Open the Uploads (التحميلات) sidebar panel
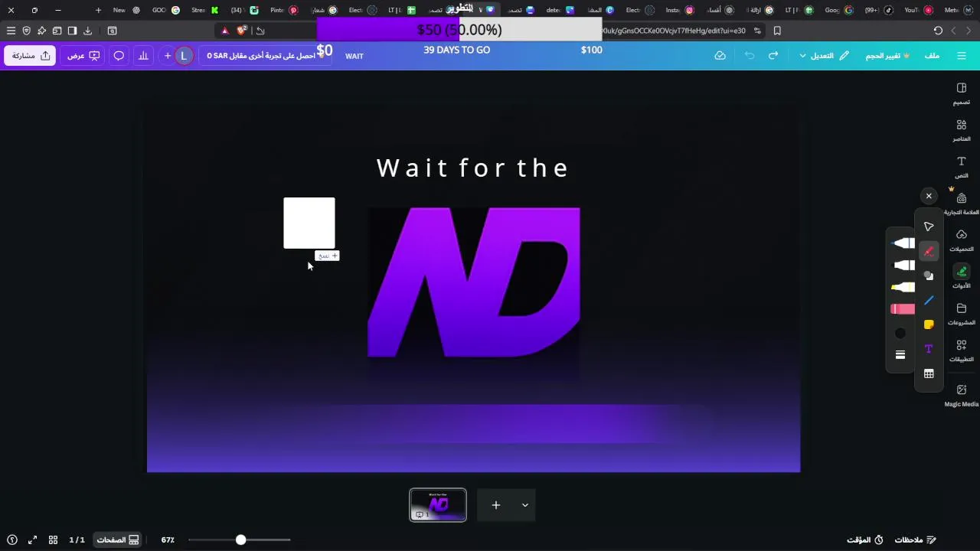The height and width of the screenshot is (551, 980). click(961, 240)
